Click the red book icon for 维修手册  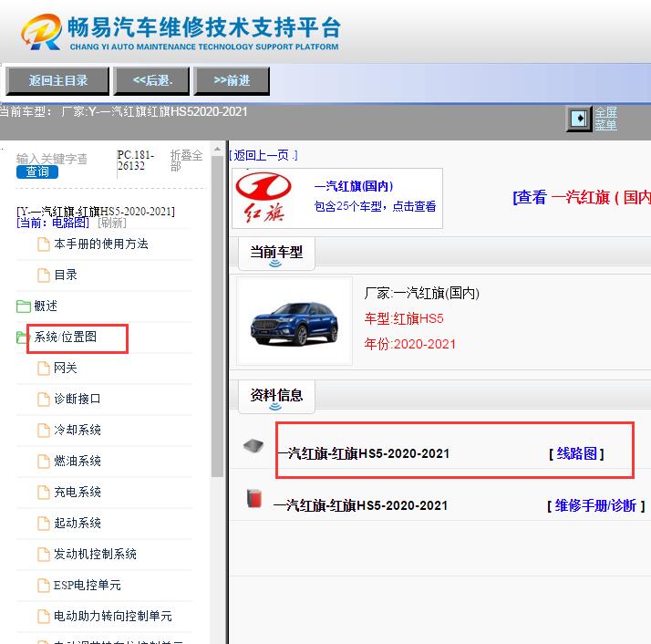click(x=254, y=498)
